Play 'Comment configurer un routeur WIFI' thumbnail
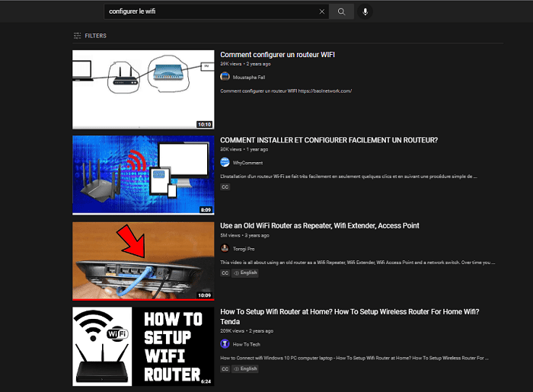Screen dimensions: 533x392 (x=143, y=90)
